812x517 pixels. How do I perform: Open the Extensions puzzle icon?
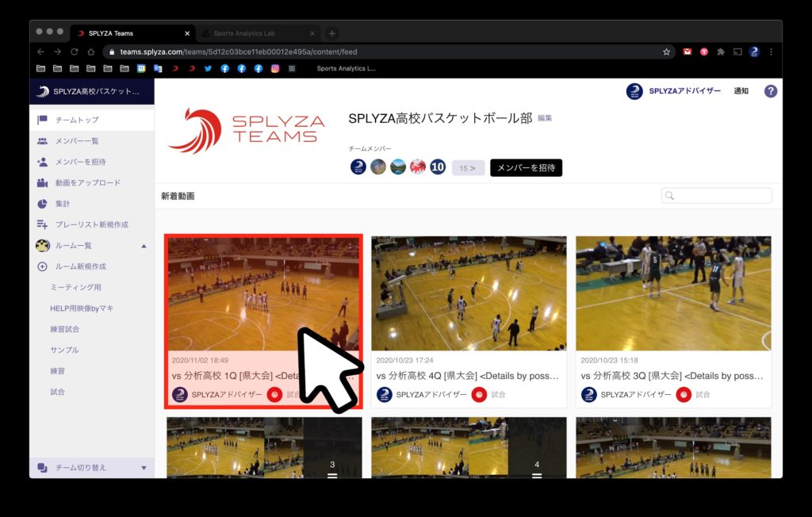pyautogui.click(x=721, y=52)
